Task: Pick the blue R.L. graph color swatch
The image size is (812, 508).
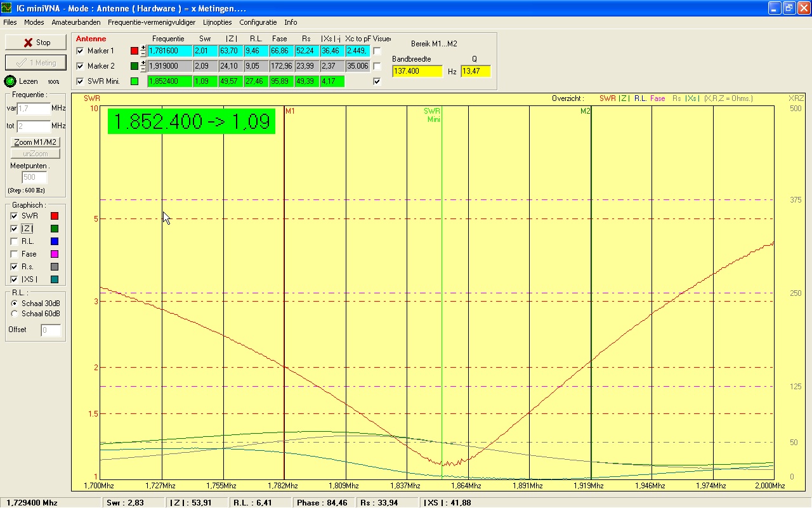Action: coord(55,241)
